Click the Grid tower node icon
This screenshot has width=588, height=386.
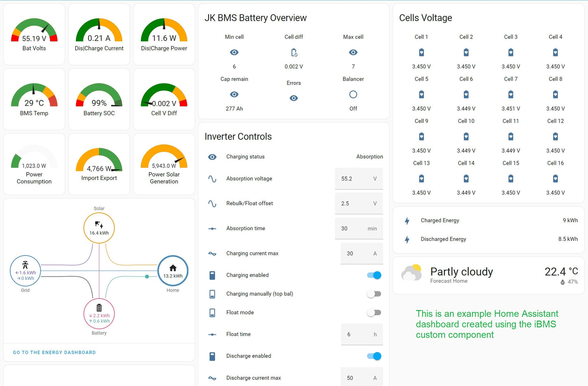[25, 265]
